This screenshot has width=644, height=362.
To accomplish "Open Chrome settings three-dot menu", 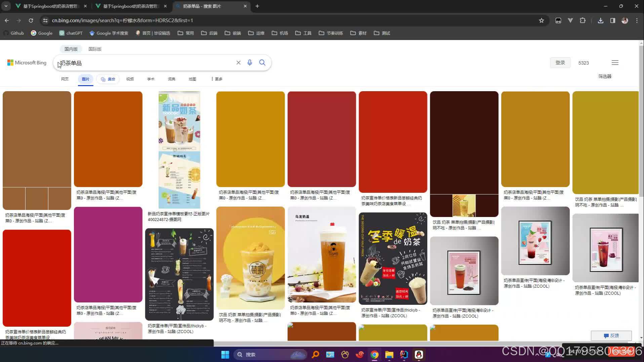I will click(636, 21).
